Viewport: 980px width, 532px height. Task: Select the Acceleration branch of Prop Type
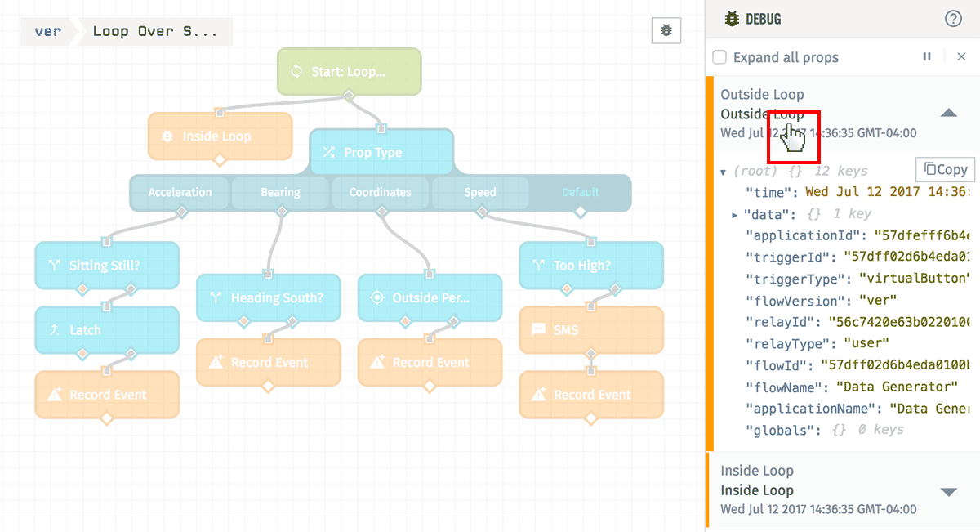pos(180,193)
